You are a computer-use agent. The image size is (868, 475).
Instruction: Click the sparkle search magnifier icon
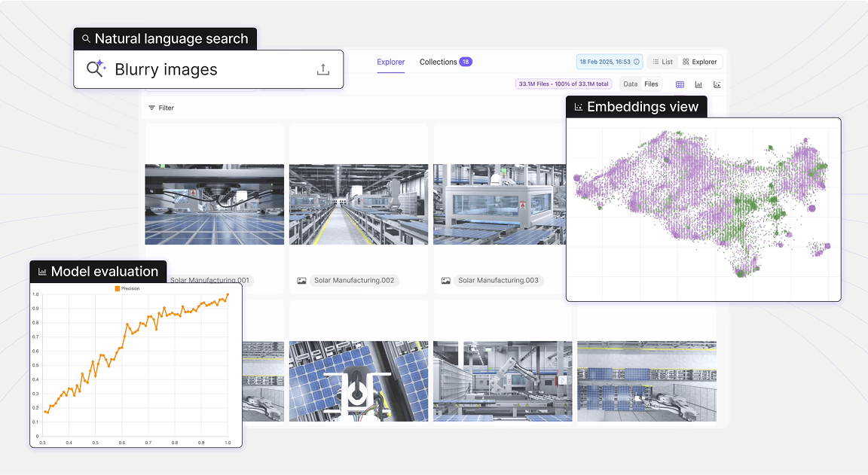pyautogui.click(x=96, y=68)
